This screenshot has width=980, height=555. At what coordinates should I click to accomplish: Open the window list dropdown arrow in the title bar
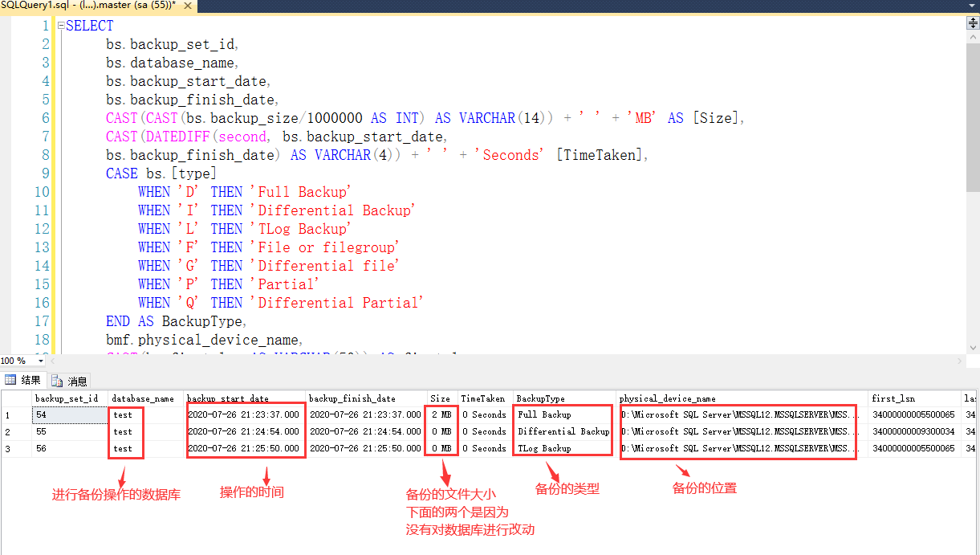[x=971, y=6]
